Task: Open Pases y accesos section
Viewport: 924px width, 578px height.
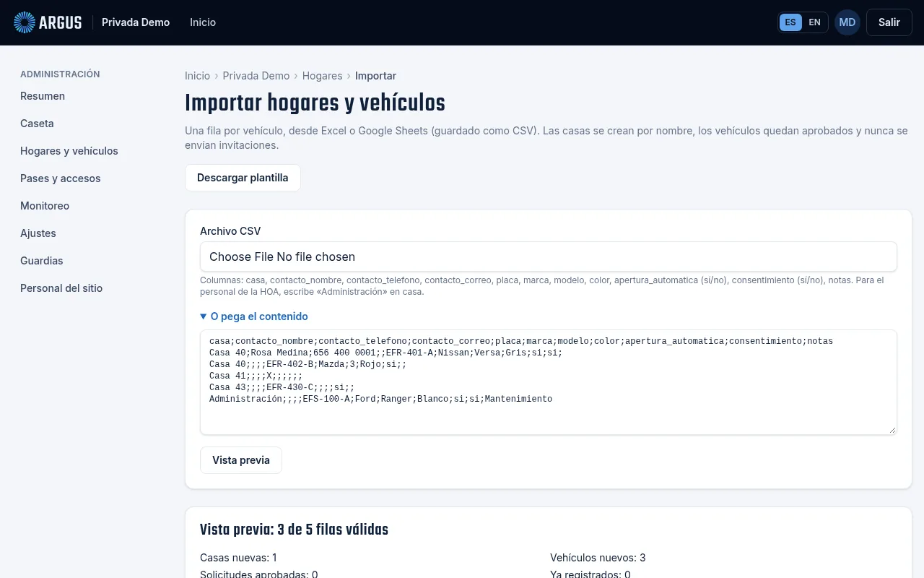Action: click(61, 178)
